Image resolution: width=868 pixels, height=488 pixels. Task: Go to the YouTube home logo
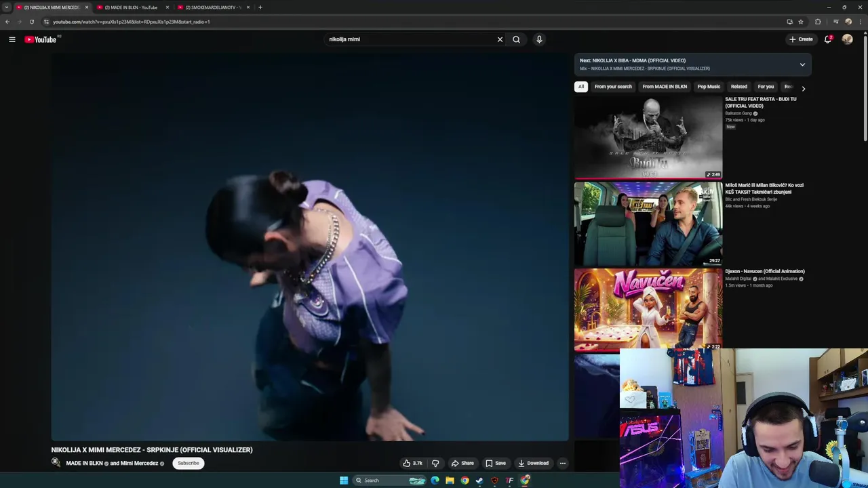tap(41, 39)
